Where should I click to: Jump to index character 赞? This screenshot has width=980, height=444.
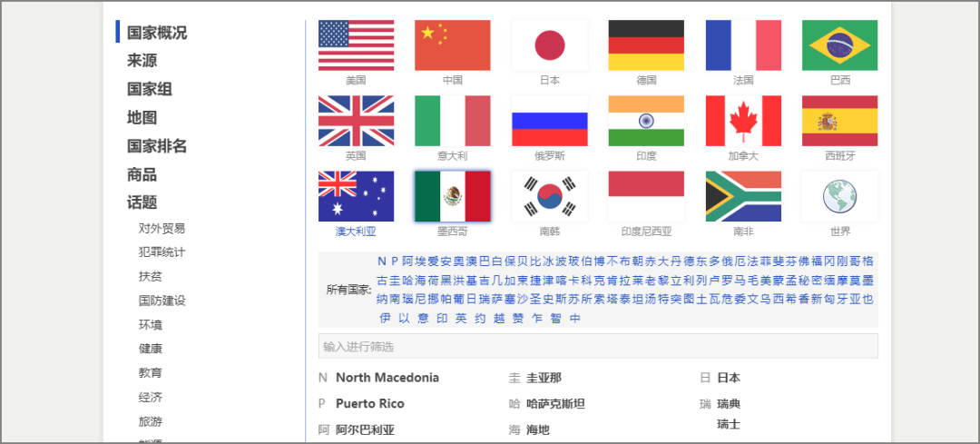518,319
